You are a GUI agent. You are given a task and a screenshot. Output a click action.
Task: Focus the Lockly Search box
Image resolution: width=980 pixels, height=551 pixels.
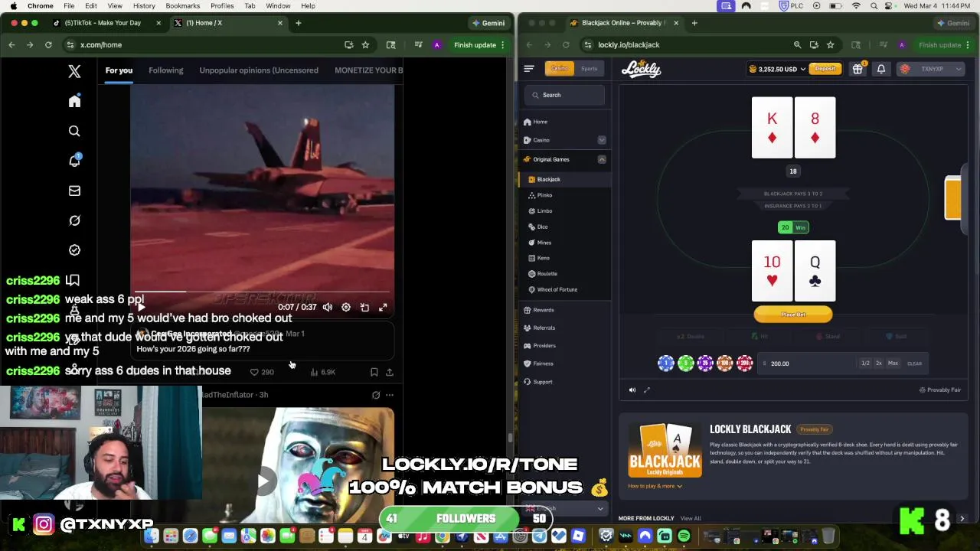[x=564, y=95]
